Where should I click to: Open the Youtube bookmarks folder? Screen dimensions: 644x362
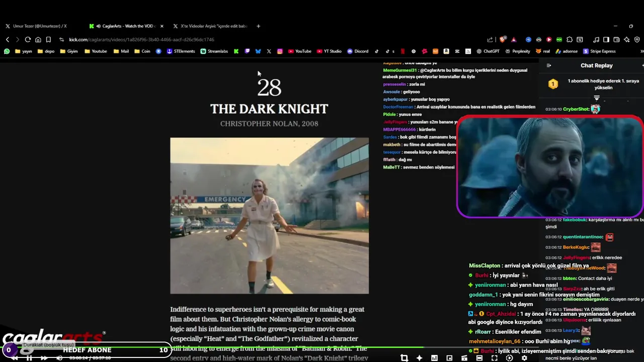(x=96, y=51)
